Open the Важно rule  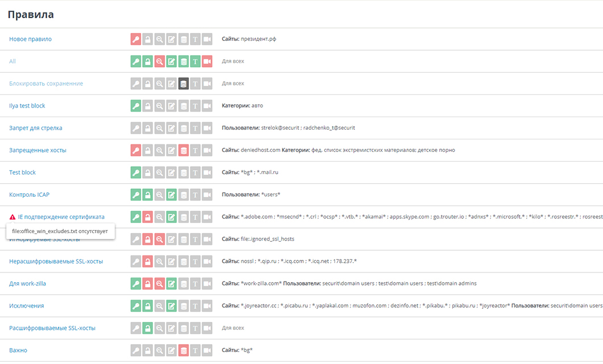pos(18,350)
